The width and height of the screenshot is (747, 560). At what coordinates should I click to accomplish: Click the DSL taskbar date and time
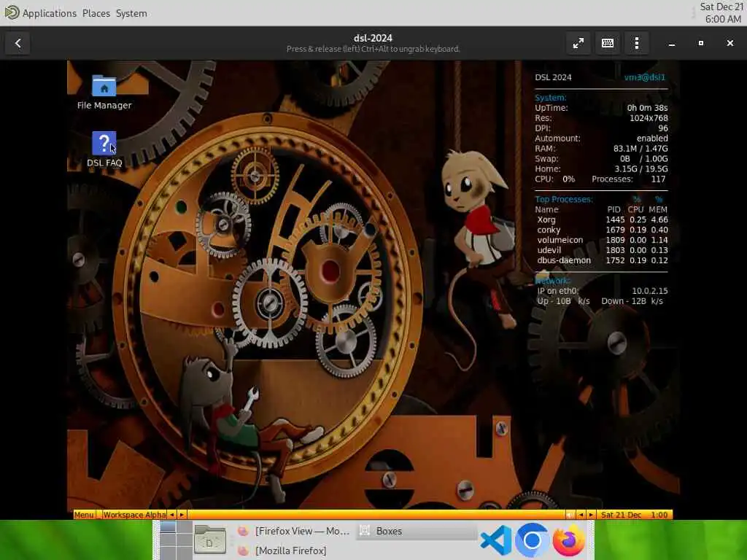pyautogui.click(x=634, y=515)
